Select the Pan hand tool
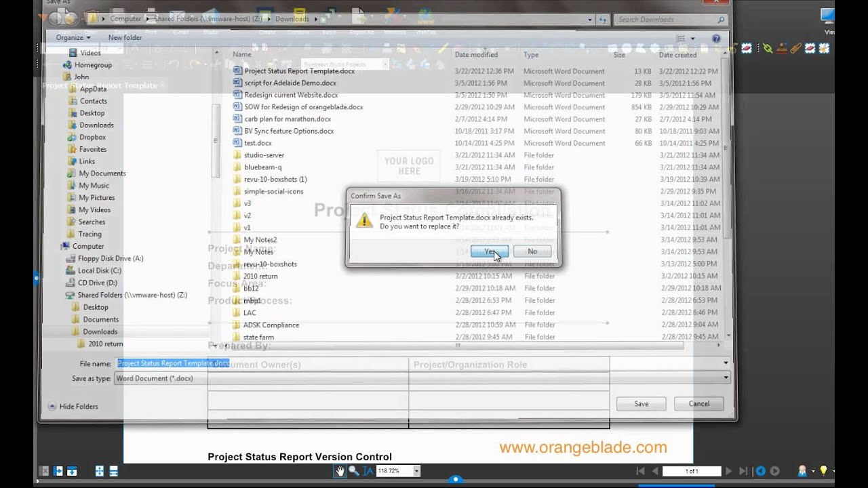 (x=340, y=470)
